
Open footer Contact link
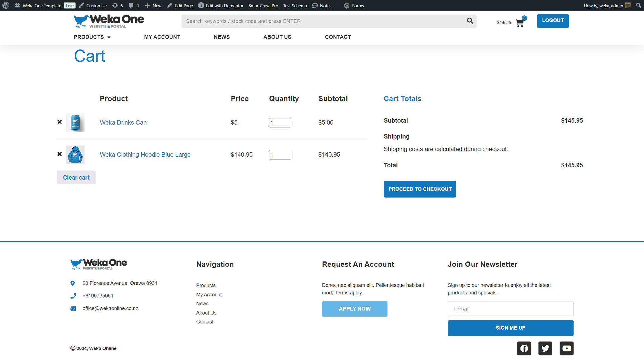[205, 322]
